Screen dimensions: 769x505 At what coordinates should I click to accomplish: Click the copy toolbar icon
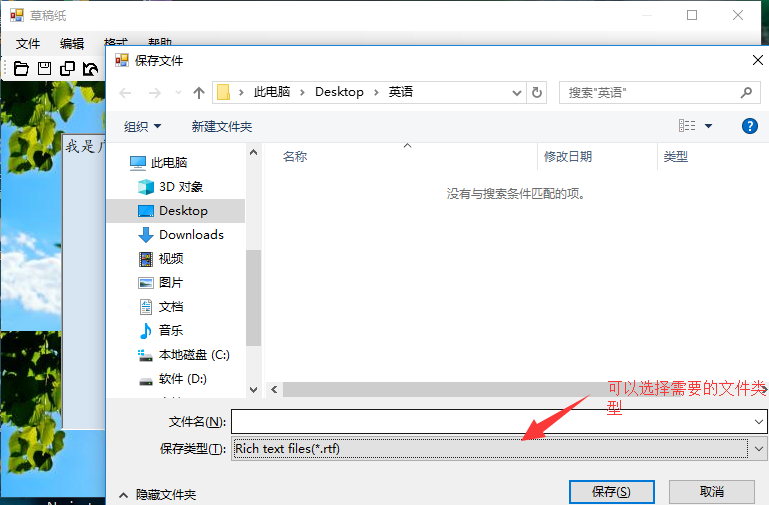(67, 69)
